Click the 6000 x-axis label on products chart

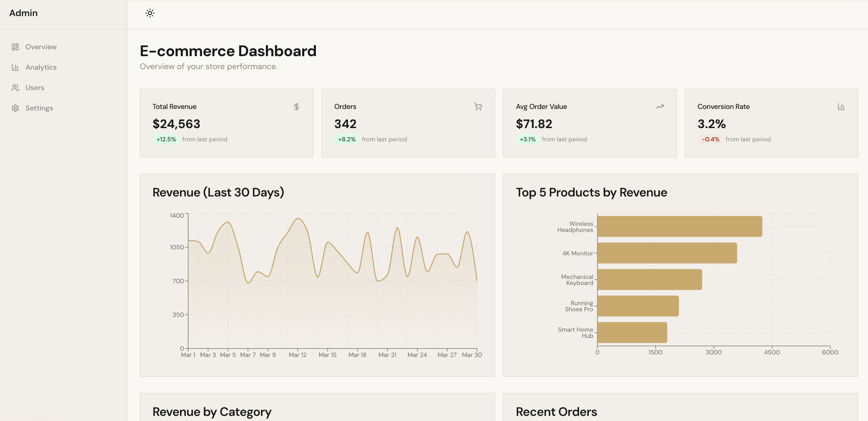coord(830,353)
